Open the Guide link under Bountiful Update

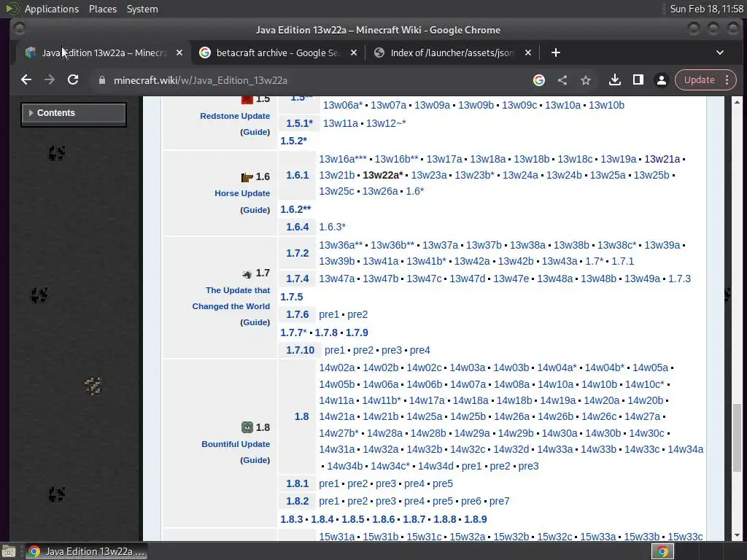tap(255, 460)
